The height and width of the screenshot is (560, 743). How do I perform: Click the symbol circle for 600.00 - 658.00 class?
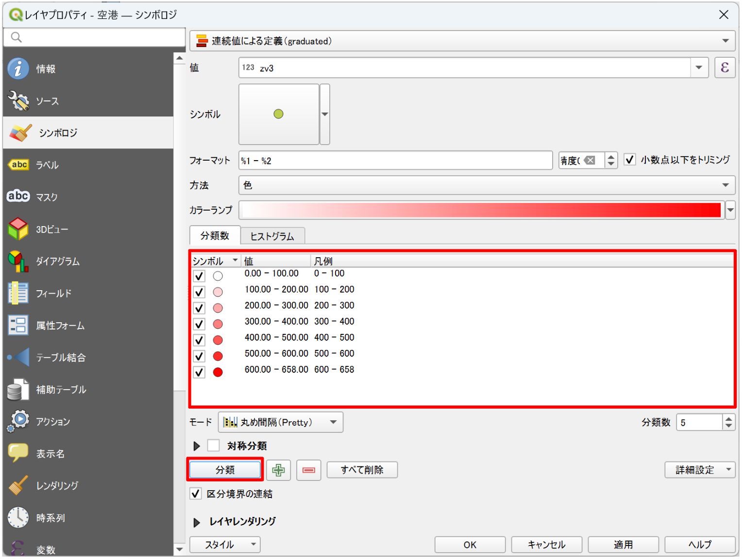pyautogui.click(x=218, y=372)
